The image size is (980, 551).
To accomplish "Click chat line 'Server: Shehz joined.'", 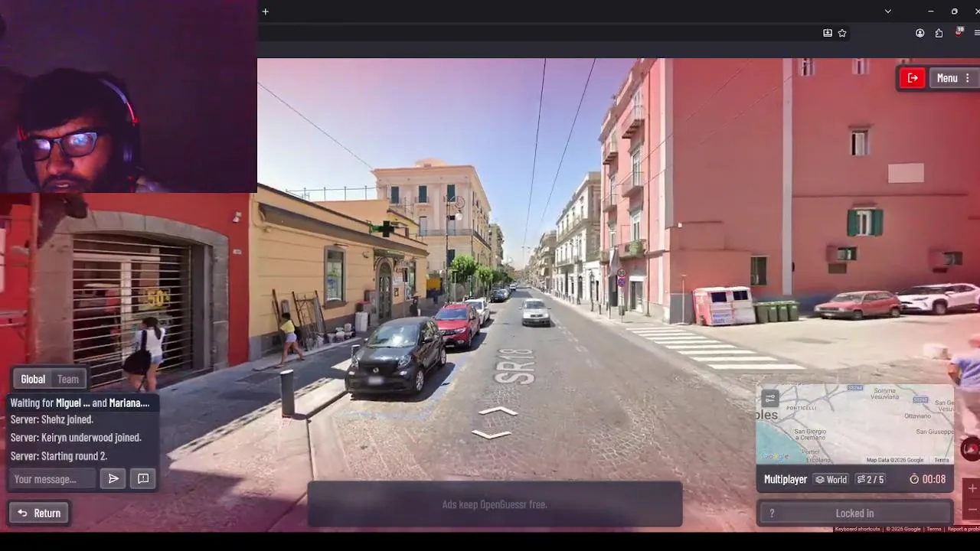I will click(52, 419).
